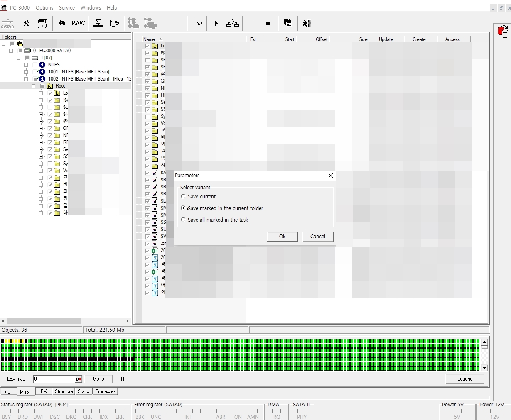Toggle checkbox of '$E' folder in Folders tree
Screen dimensions: 511x420
[x=50, y=107]
